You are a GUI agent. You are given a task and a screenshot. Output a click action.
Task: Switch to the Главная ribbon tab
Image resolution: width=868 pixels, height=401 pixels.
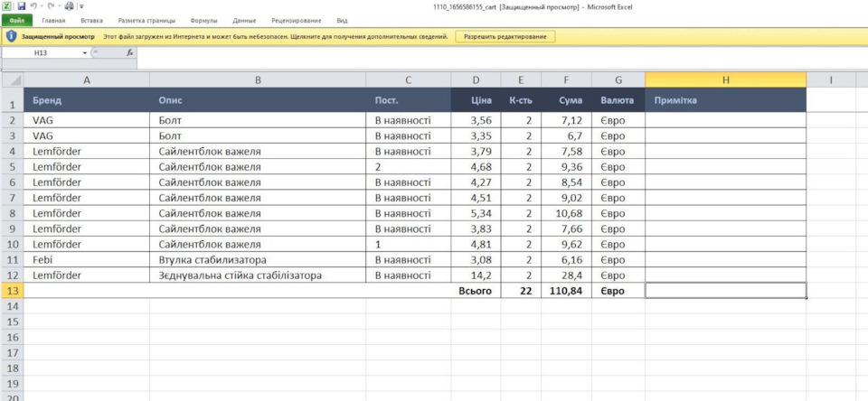(x=53, y=21)
